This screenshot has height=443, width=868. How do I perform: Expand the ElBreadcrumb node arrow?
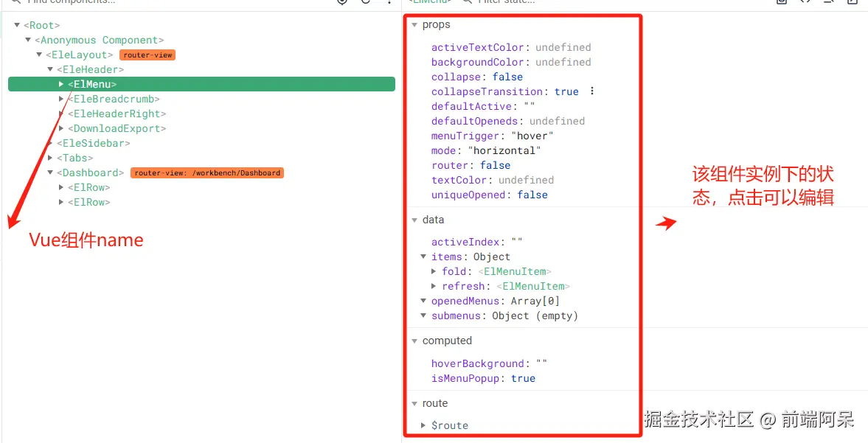click(x=61, y=99)
